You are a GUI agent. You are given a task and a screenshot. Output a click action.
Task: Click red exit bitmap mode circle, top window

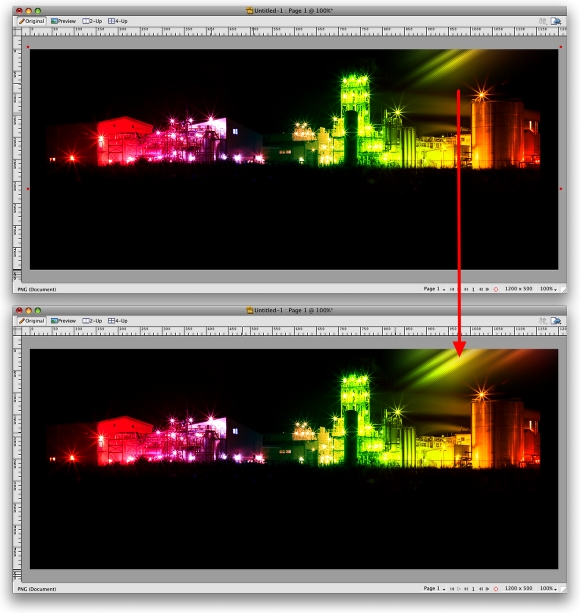496,289
